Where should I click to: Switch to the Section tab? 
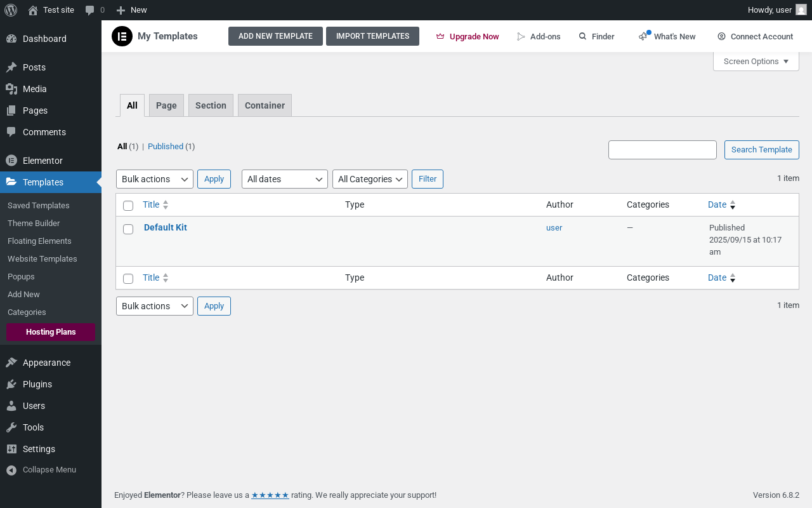tap(211, 105)
